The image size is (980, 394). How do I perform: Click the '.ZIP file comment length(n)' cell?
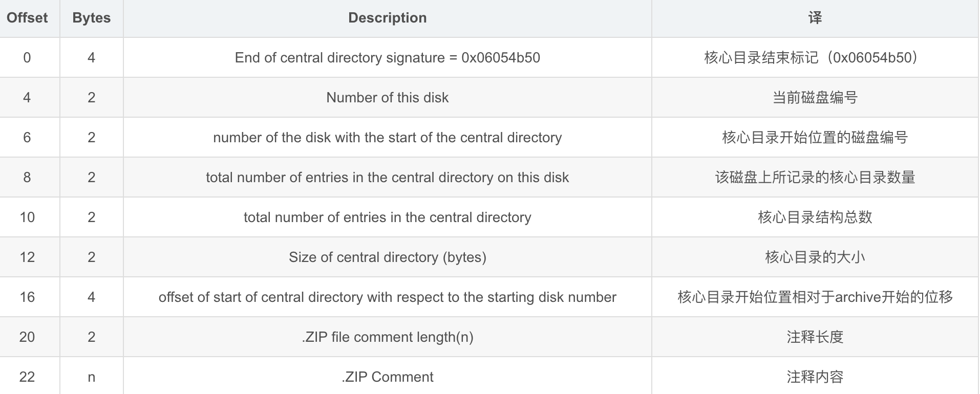tap(387, 337)
